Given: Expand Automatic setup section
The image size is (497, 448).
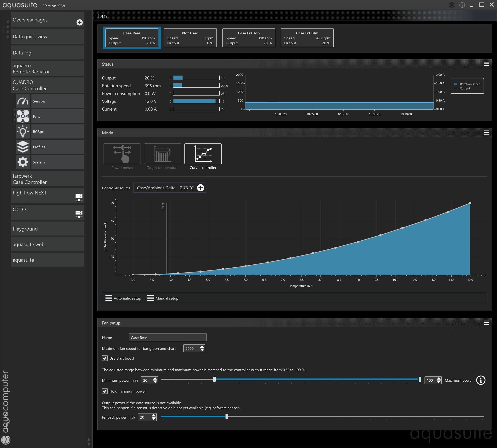Looking at the screenshot, I should coord(123,298).
